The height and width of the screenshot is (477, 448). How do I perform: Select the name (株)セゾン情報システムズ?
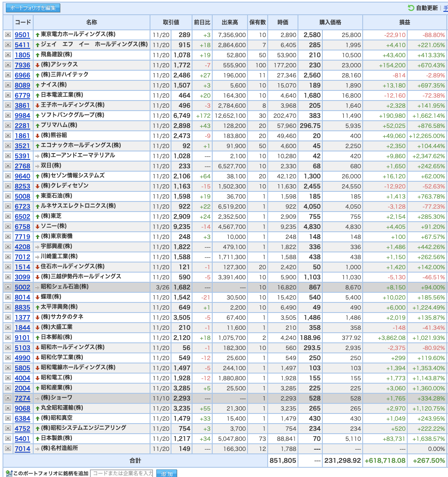click(73, 175)
